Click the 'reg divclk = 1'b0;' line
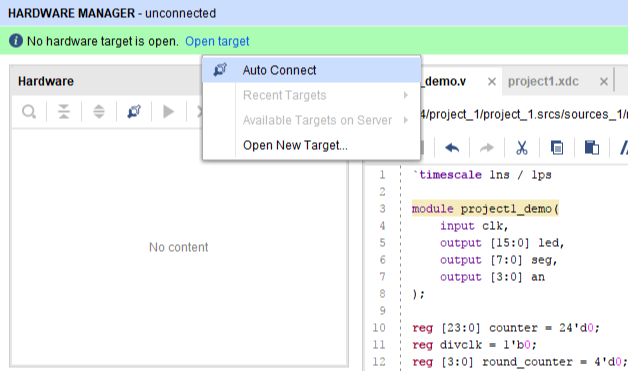 pyautogui.click(x=474, y=345)
